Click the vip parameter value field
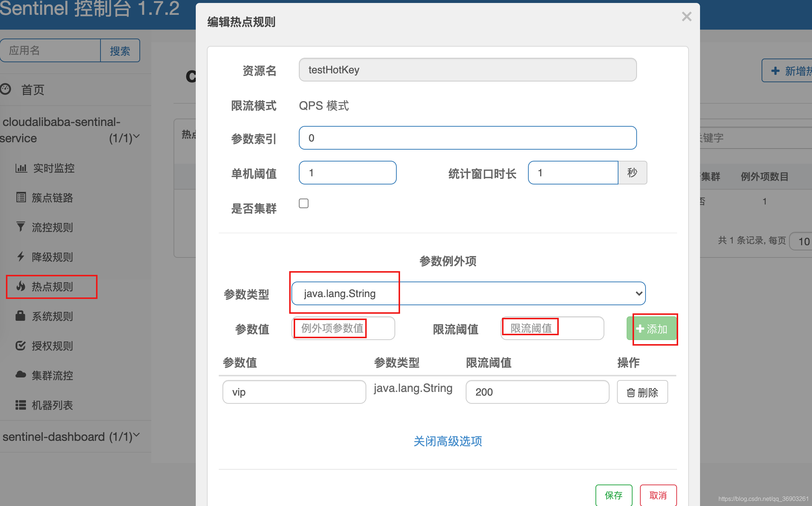 (x=294, y=392)
